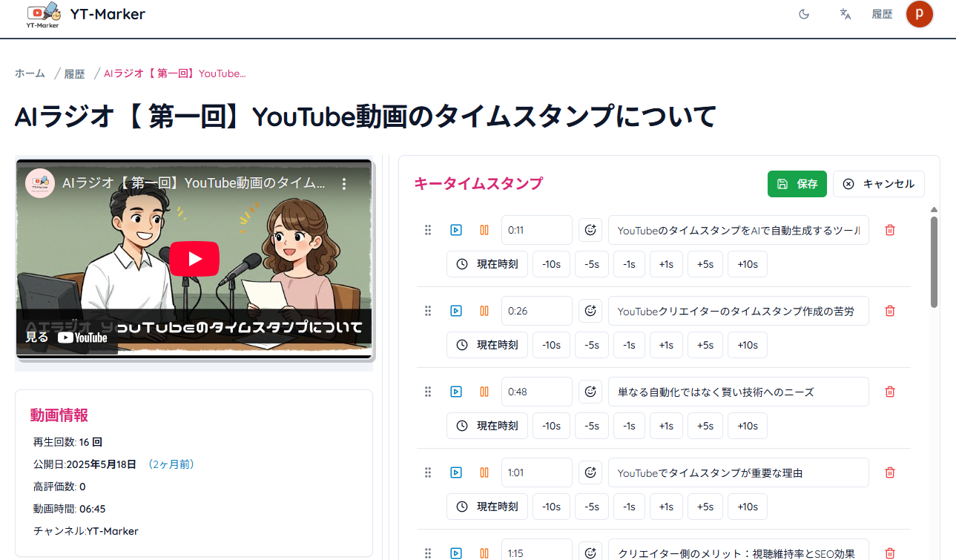Add 5s to the 1:01 timestamp
This screenshot has height=560, width=956.
[x=705, y=507]
